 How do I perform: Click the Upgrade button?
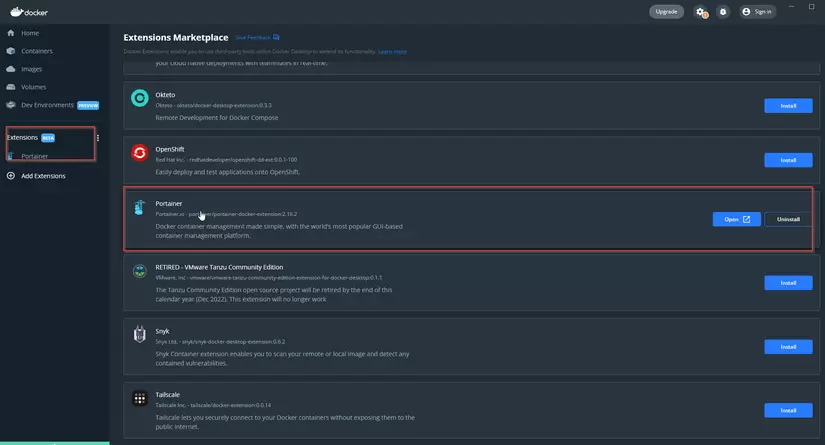tap(666, 12)
